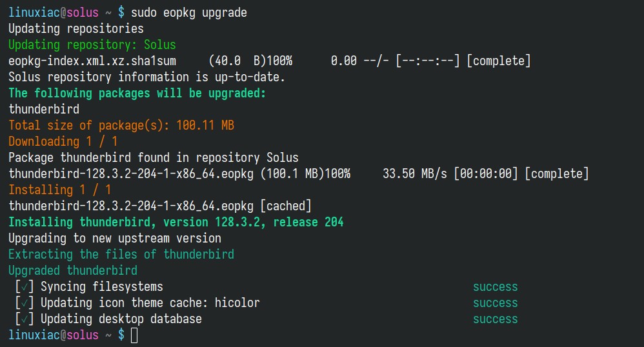Click the checkmark beside Updating desktop database
The height and width of the screenshot is (347, 644).
[x=25, y=319]
